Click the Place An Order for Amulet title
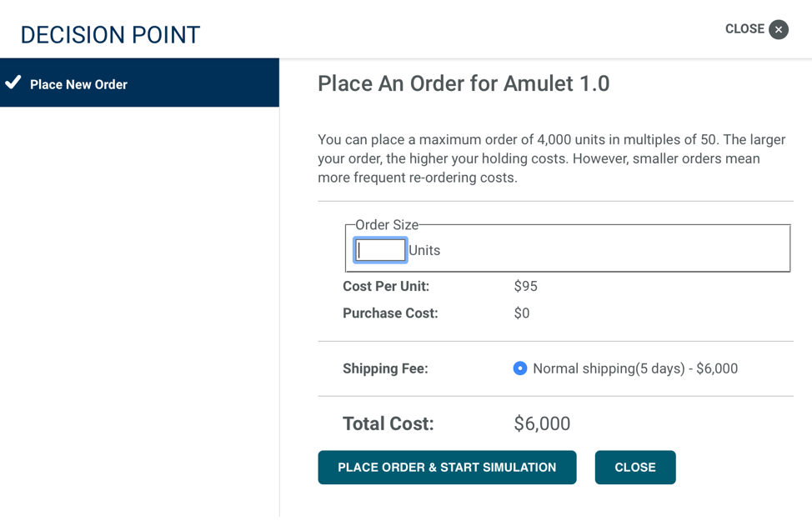Screen dimensions: 812x521 pos(464,83)
